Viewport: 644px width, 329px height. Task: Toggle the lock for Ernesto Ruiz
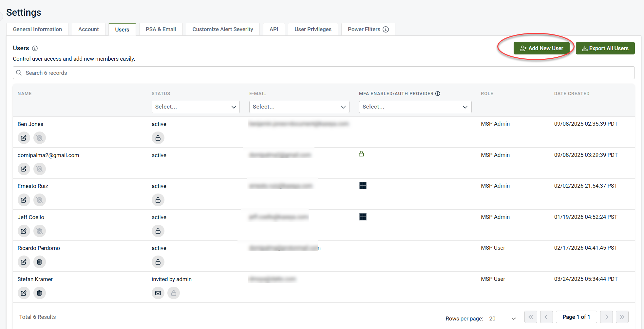(158, 200)
